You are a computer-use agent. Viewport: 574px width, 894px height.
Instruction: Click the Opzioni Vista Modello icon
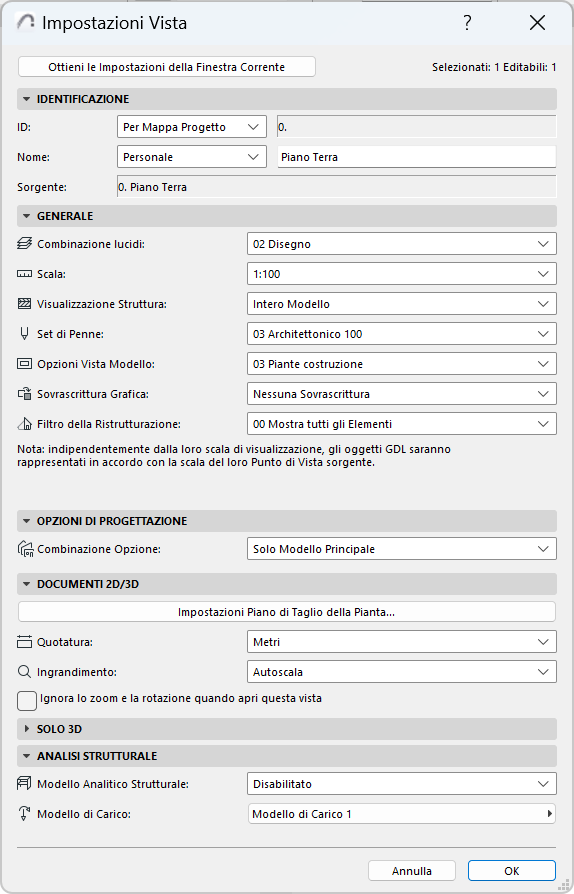coord(25,364)
